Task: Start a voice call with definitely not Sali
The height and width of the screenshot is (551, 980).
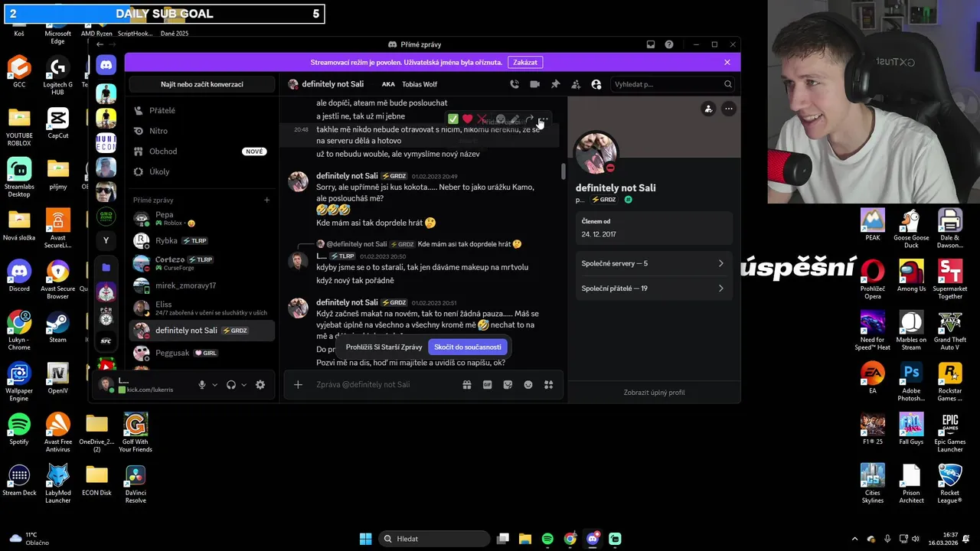Action: 514,84
